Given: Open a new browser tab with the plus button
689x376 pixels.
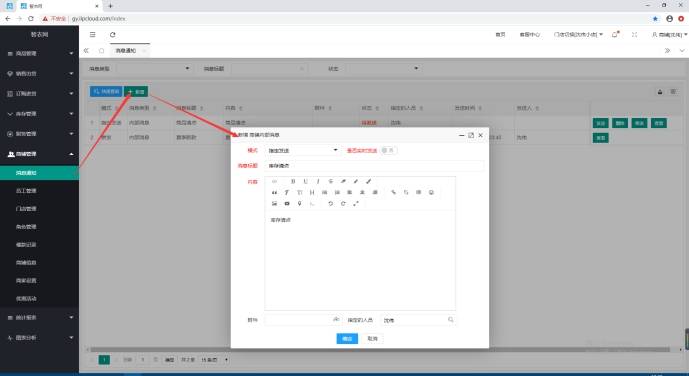Looking at the screenshot, I should tap(110, 6).
